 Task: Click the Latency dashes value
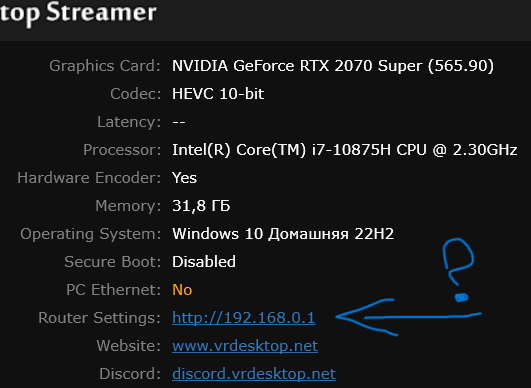(x=178, y=122)
